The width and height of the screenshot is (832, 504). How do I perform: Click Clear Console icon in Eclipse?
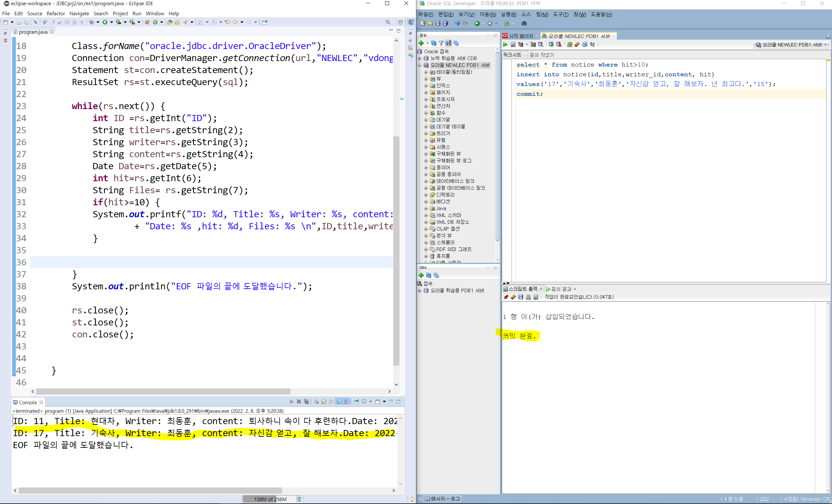(316, 401)
